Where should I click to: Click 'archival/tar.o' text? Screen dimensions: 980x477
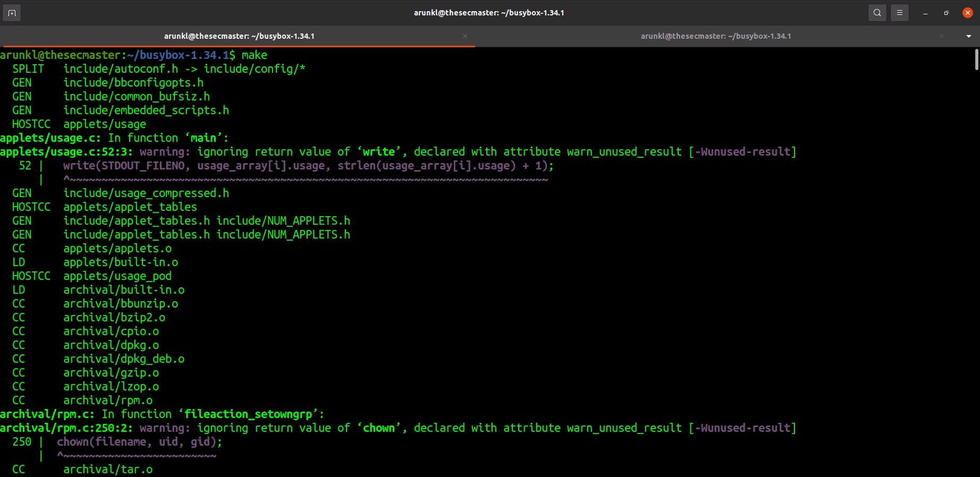108,470
